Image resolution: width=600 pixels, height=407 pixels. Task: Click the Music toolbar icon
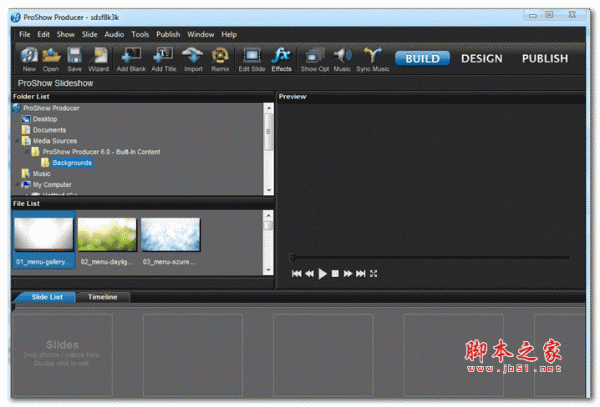(342, 59)
